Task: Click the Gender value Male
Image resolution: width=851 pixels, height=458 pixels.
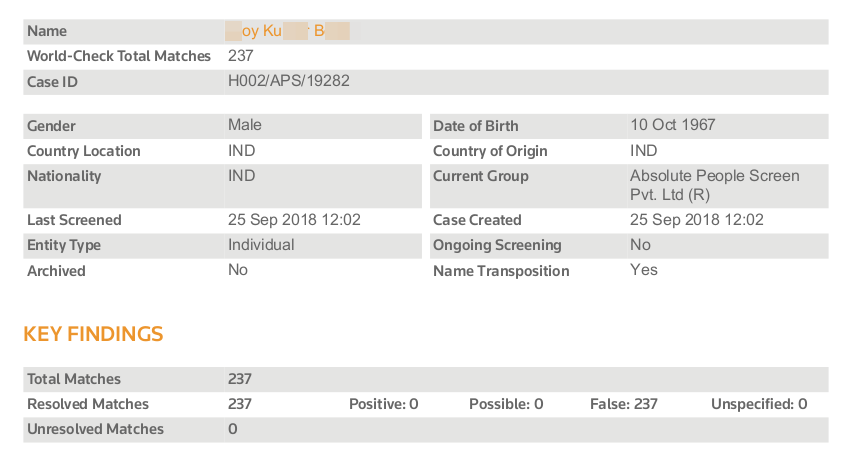Action: [x=245, y=125]
